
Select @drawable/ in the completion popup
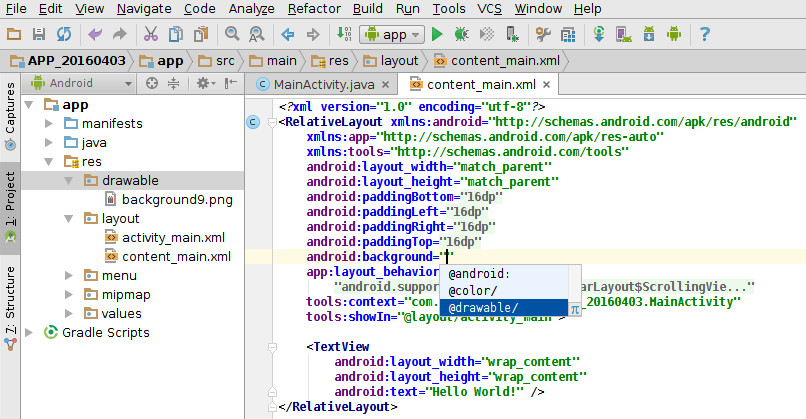click(504, 308)
